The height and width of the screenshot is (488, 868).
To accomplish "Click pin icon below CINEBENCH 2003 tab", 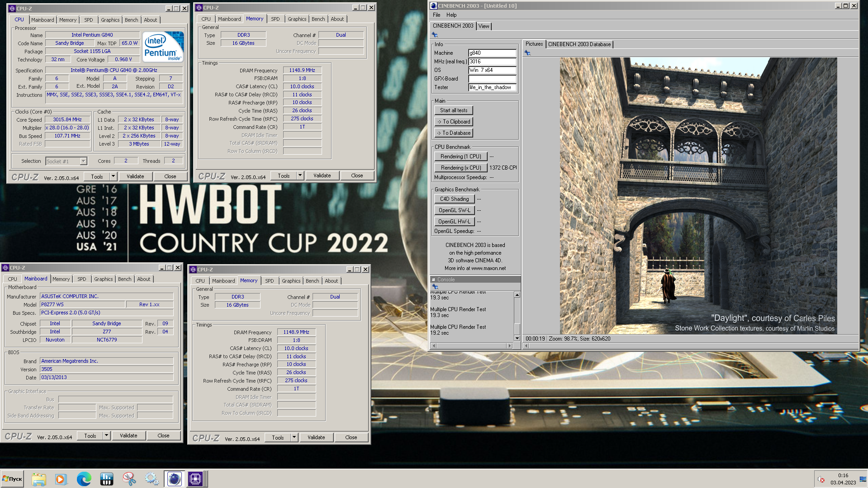I will pos(435,35).
